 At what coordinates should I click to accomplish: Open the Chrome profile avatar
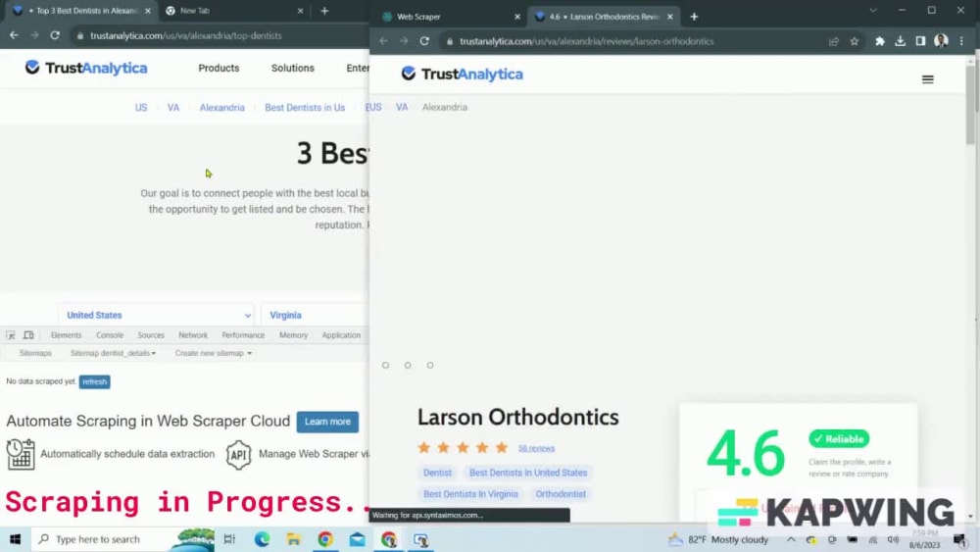941,41
